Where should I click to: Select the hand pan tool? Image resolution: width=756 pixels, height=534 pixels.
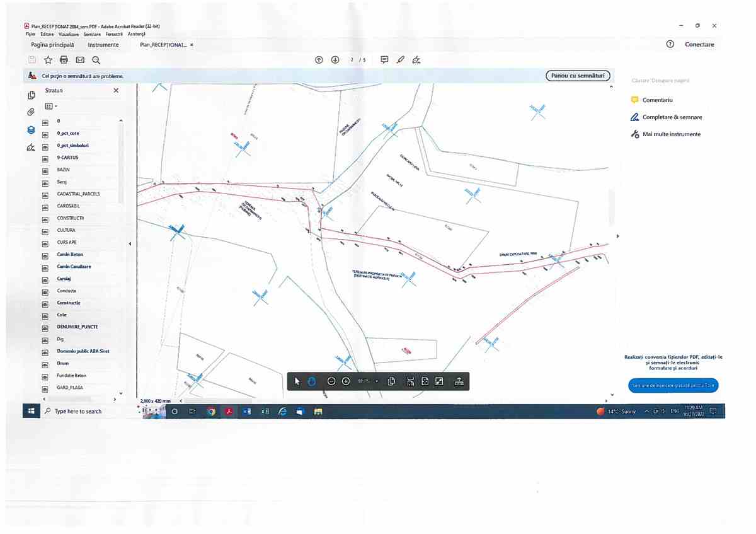pyautogui.click(x=312, y=381)
